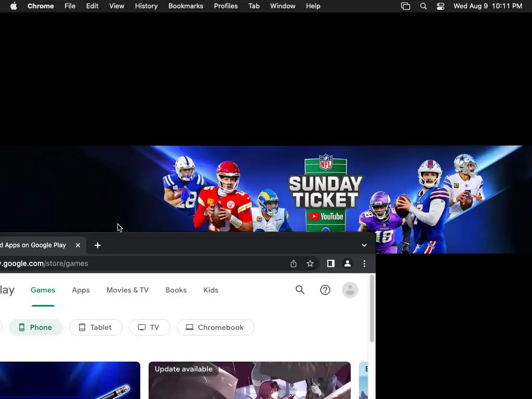Viewport: 532px width, 399px height.
Task: Select the Chromebook device filter chip
Action: click(216, 327)
